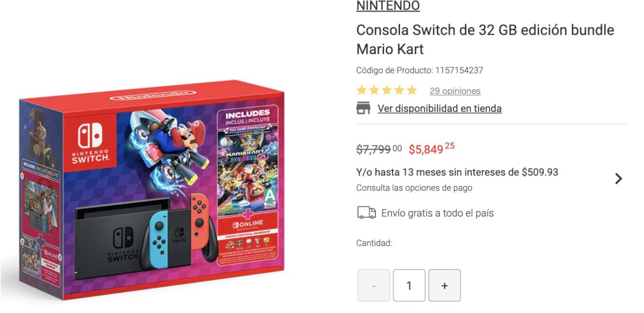Expand payment options with right chevron
Screen dimensions: 644x313
618,179
